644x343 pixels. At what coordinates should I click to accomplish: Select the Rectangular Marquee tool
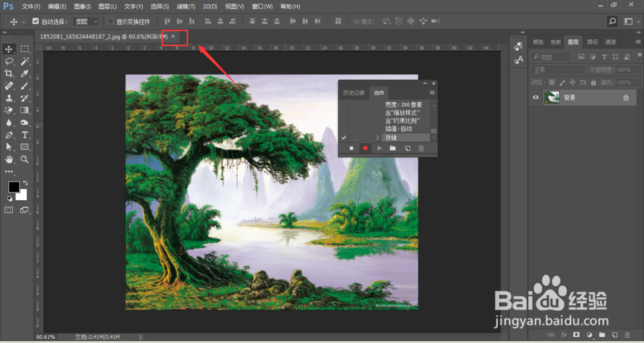pos(24,49)
